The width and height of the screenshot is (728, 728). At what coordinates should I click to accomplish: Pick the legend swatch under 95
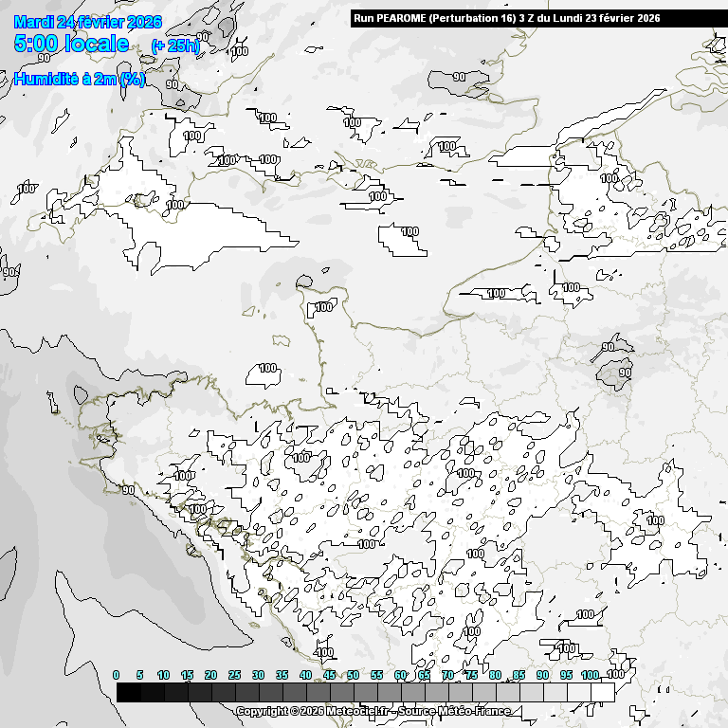578,693
